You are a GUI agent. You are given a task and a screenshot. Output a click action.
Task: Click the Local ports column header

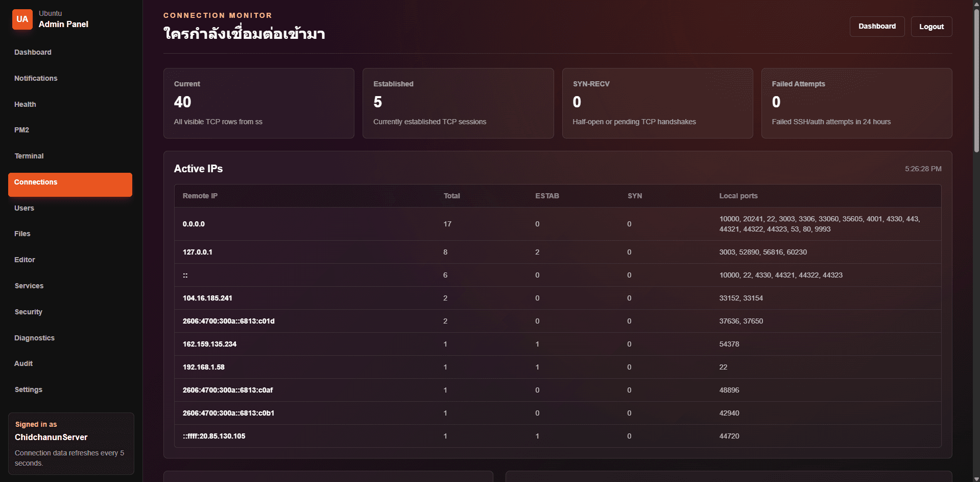tap(738, 196)
